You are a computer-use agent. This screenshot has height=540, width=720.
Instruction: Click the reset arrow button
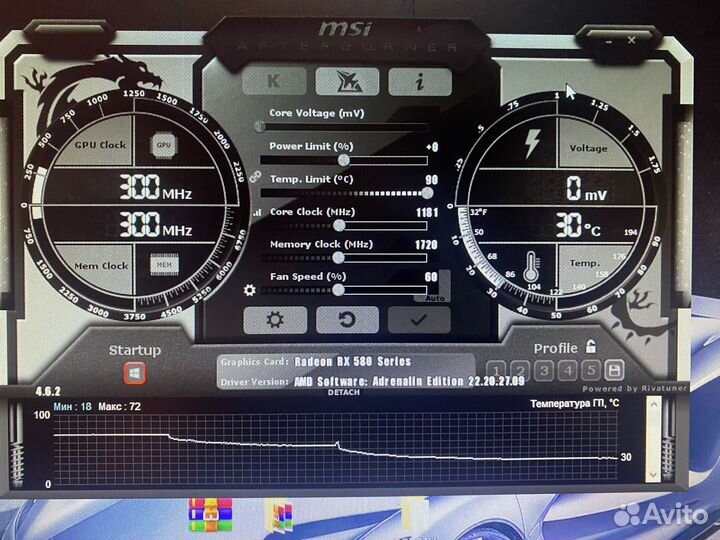pyautogui.click(x=347, y=320)
